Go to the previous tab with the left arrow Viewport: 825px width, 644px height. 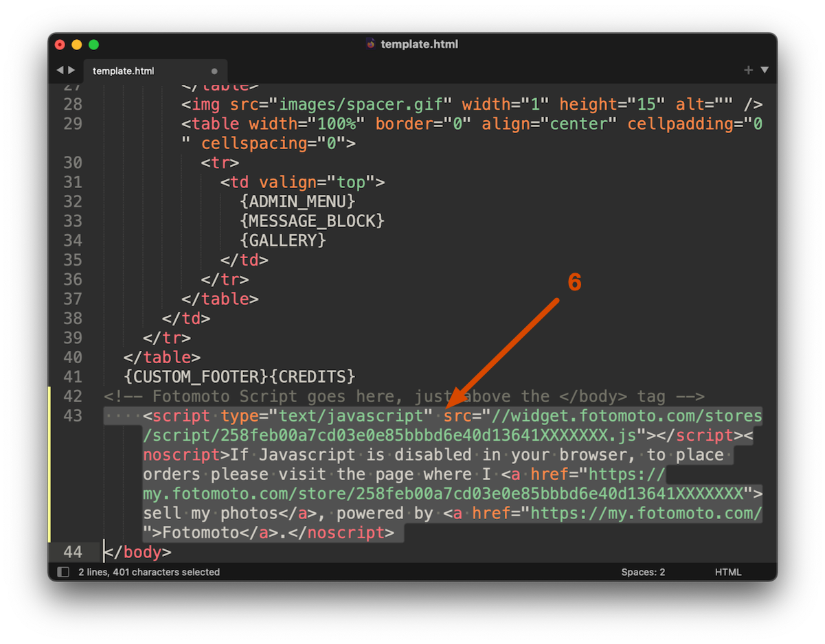coord(60,70)
